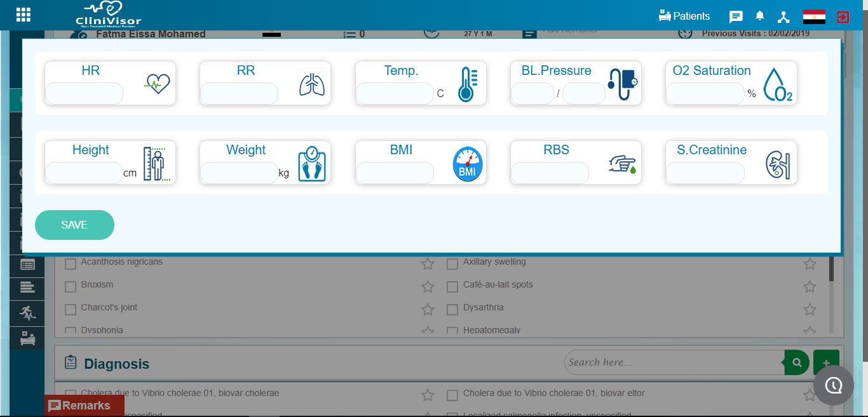Star Axillary swelling as favorite
The image size is (868, 417).
pyautogui.click(x=810, y=263)
